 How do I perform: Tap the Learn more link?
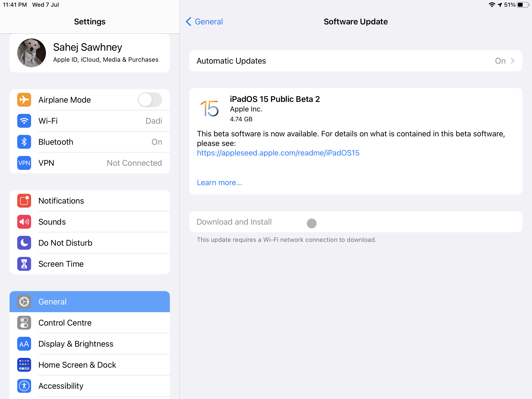tap(219, 183)
